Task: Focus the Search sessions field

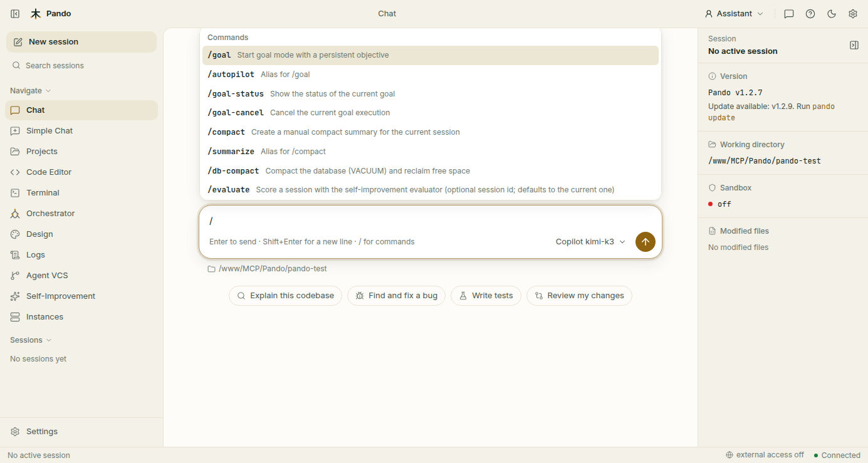Action: tap(81, 66)
